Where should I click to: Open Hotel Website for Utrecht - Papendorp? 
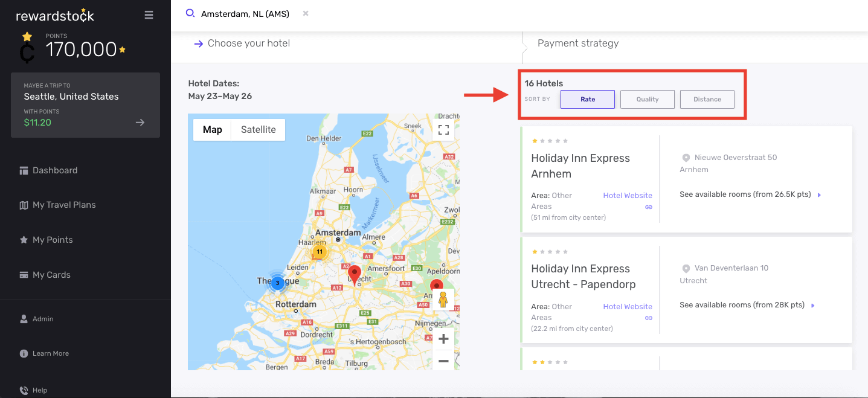pyautogui.click(x=628, y=307)
